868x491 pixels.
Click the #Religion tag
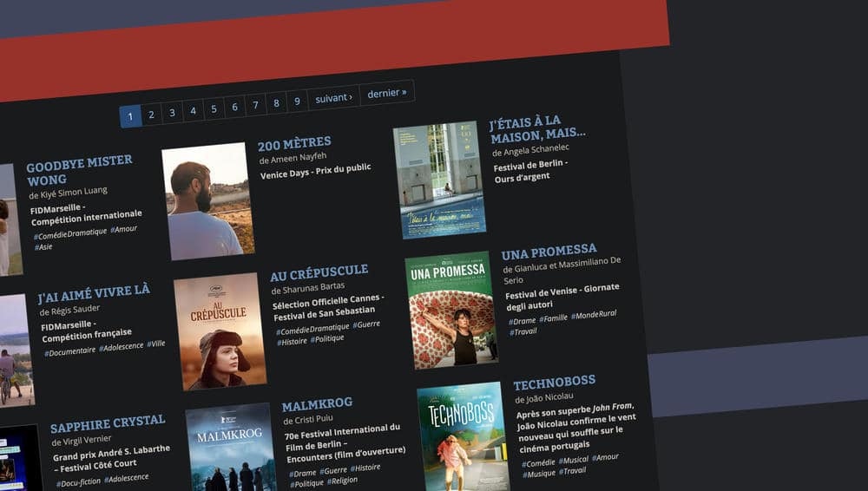coord(343,481)
